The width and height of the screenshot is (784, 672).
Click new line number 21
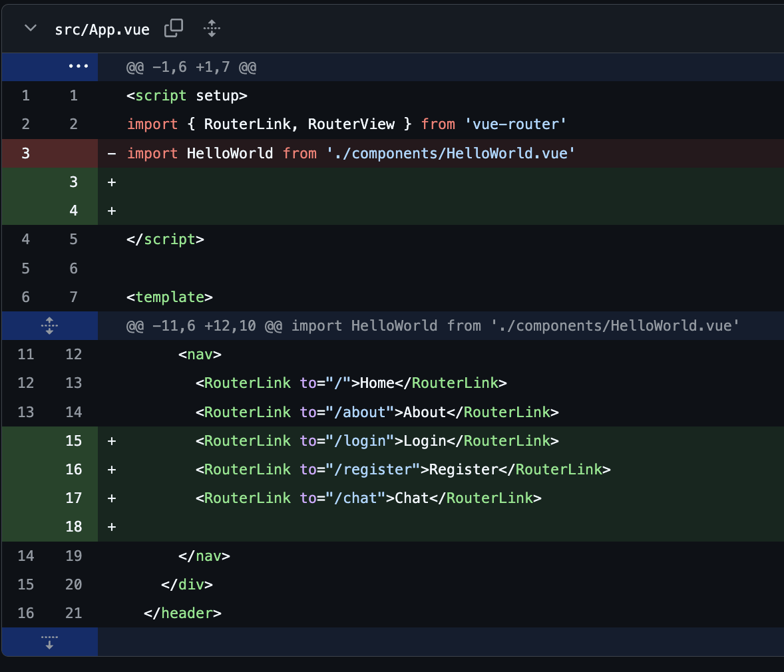pos(73,613)
